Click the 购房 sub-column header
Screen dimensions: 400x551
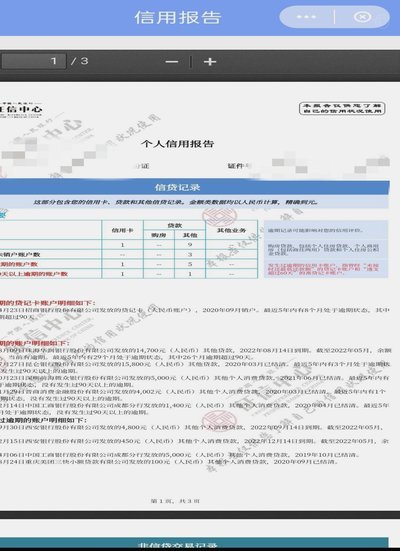pos(159,235)
